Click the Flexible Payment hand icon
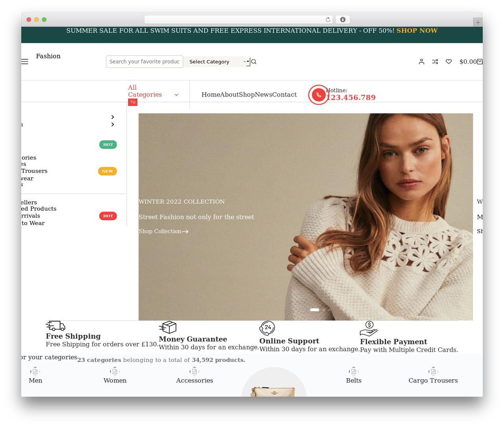504x427 pixels. (x=369, y=329)
